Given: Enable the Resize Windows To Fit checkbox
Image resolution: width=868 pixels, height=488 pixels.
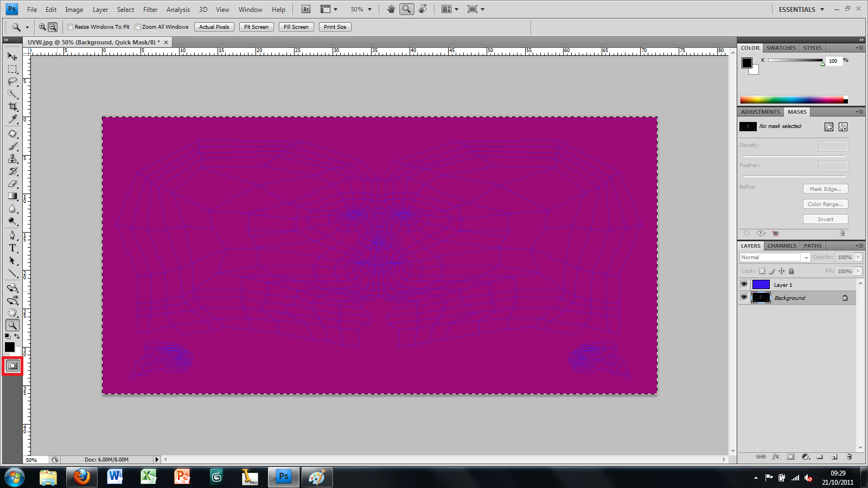Looking at the screenshot, I should click(71, 27).
